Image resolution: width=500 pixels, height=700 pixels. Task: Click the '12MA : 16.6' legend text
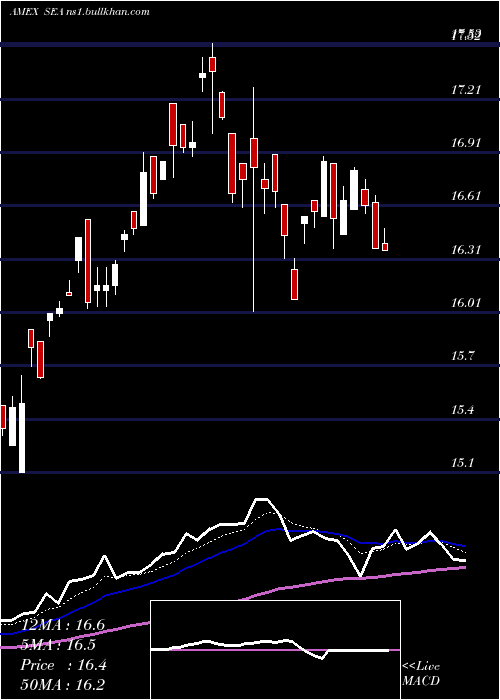click(x=63, y=625)
